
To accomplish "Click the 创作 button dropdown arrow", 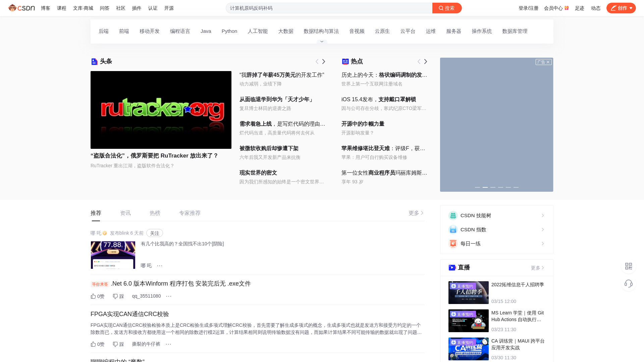I will 631,8.
